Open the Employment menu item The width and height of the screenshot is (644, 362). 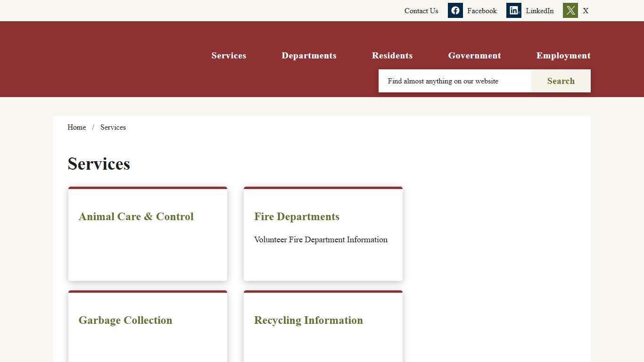pos(563,56)
